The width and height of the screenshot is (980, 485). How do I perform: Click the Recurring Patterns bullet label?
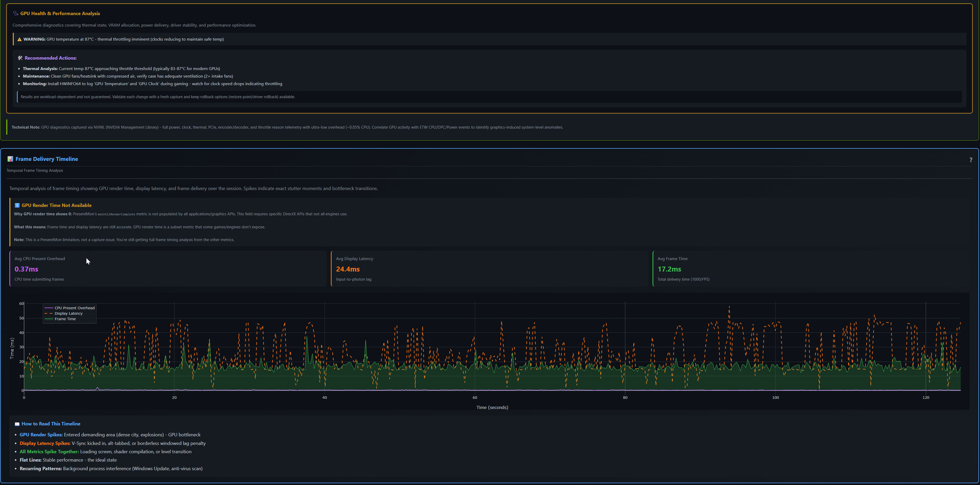(41, 469)
